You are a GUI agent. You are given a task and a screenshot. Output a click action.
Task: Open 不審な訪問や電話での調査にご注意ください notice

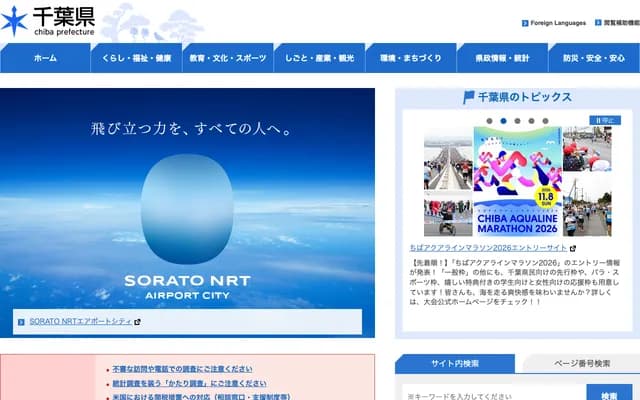[x=182, y=369]
